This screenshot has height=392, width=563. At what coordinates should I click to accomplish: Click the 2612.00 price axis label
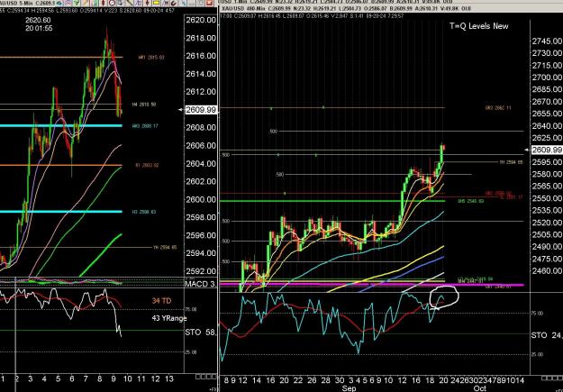click(201, 92)
